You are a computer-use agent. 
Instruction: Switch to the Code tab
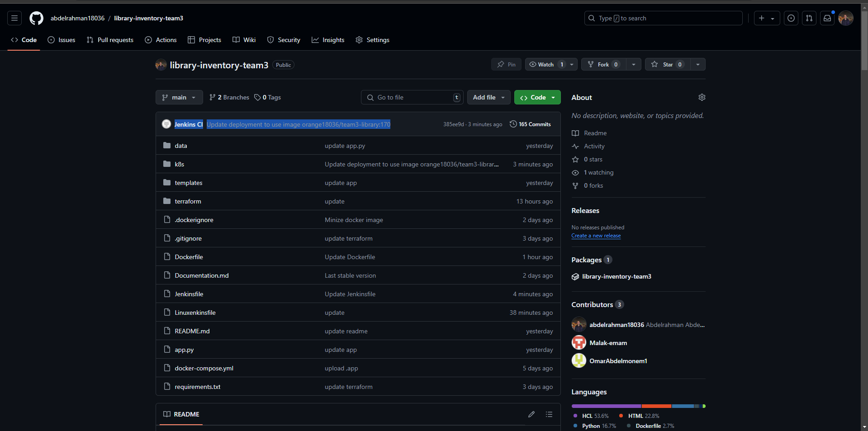pyautogui.click(x=24, y=40)
